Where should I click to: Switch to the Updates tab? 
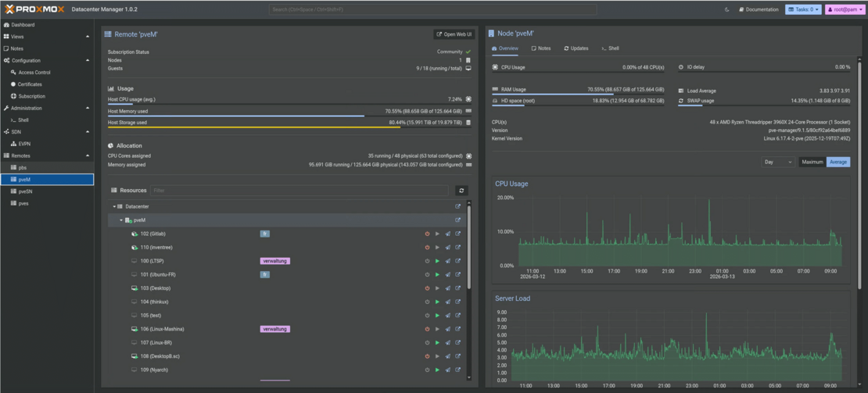pos(576,48)
